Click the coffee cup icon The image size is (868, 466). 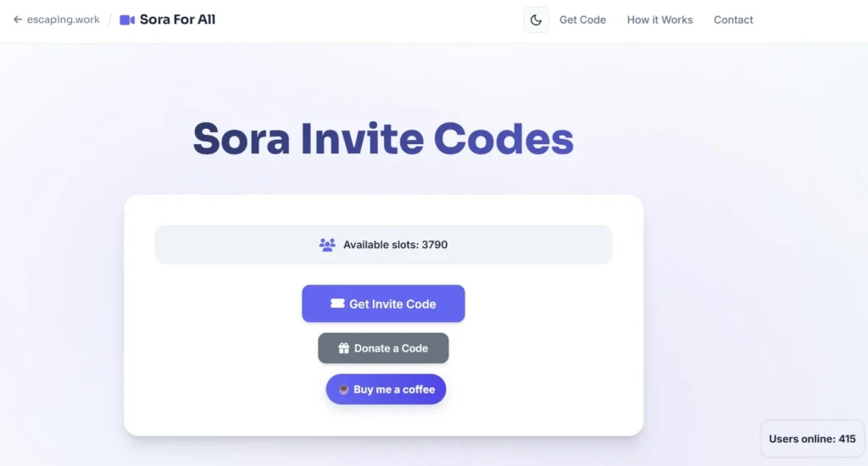coord(343,390)
